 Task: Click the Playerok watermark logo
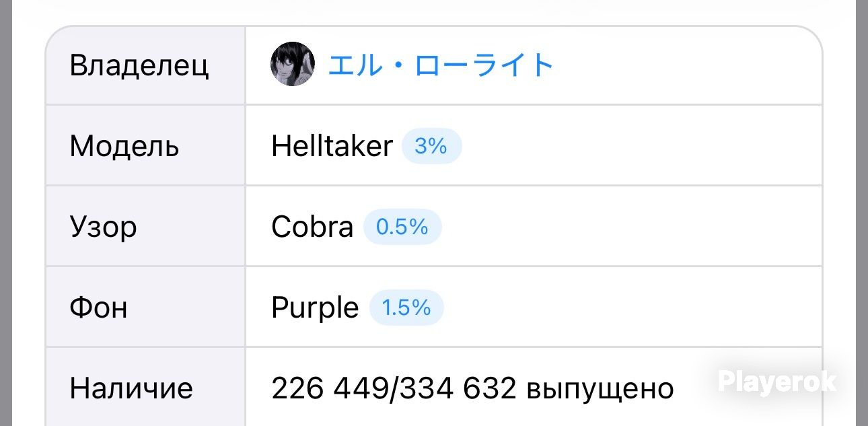coord(777,382)
